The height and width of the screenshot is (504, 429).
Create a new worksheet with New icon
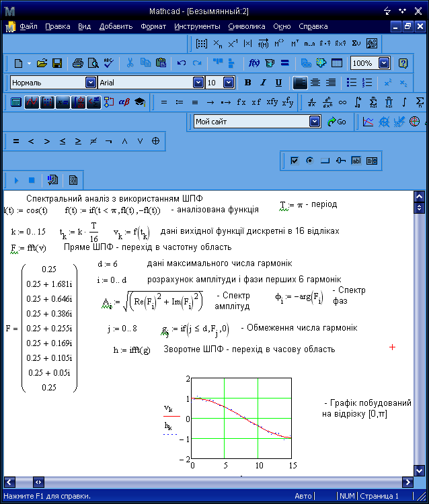coord(18,63)
